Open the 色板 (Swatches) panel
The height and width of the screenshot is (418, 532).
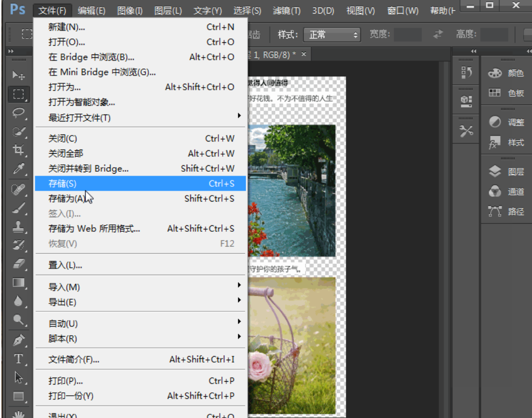click(506, 93)
